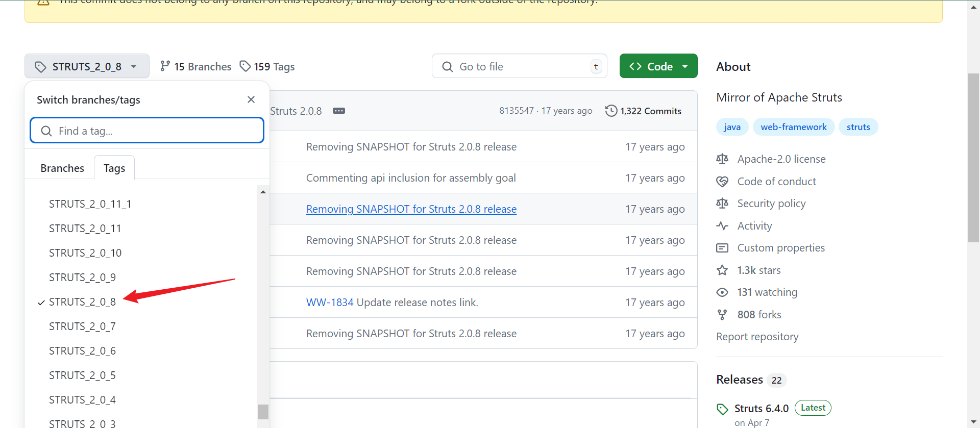Click the web-framework topic tag
This screenshot has height=428, width=980.
[x=794, y=127]
